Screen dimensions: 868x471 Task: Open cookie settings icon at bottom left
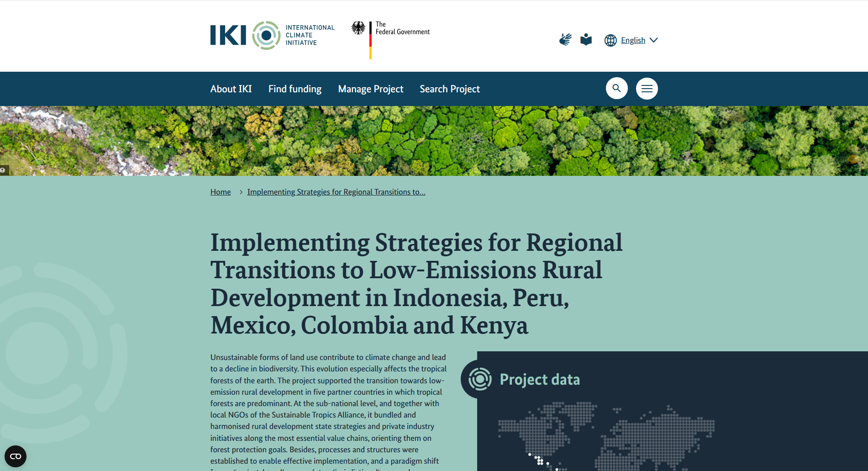tap(16, 456)
